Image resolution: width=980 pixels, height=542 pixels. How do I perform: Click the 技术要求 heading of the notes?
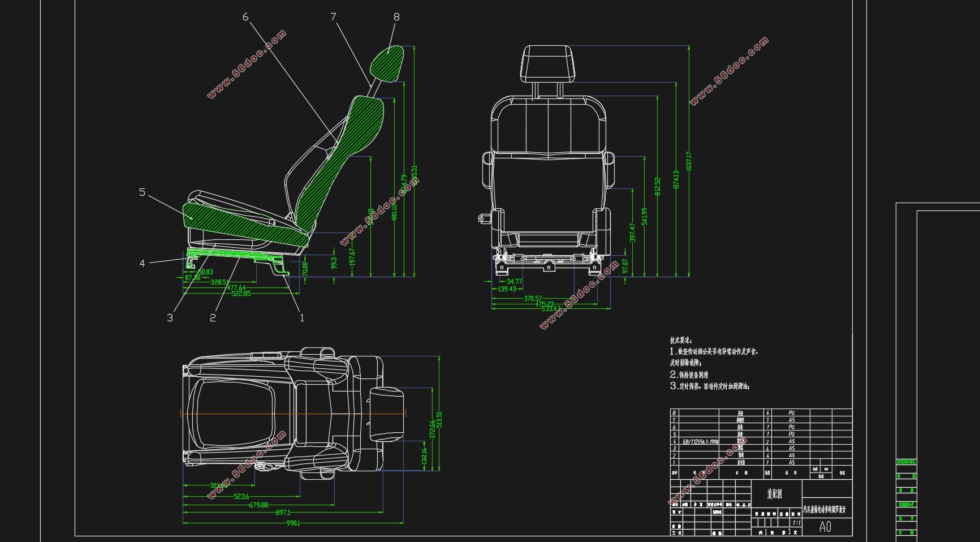pos(680,341)
